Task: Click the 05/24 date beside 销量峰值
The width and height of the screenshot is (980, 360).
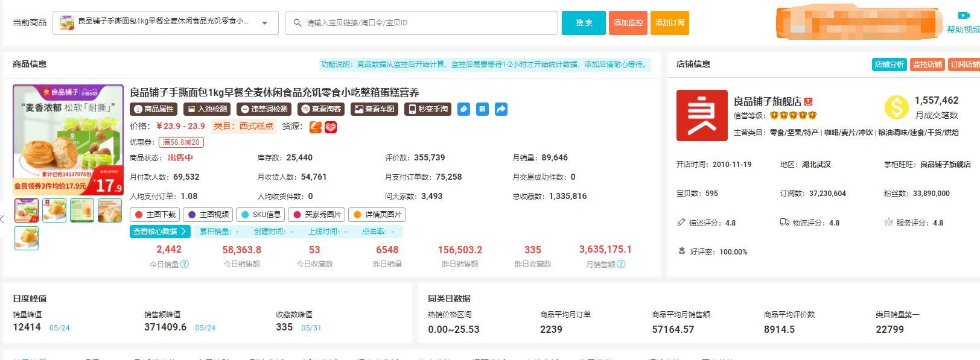Action: point(60,328)
